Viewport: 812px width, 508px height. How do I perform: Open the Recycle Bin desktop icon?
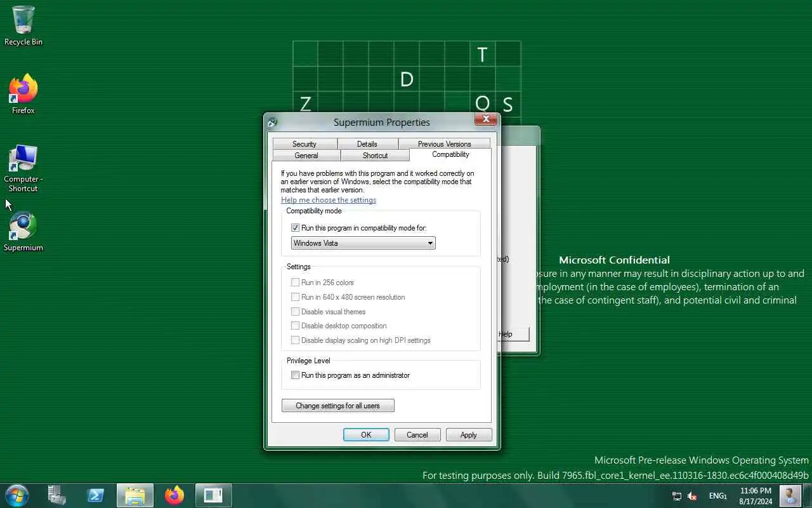(23, 26)
